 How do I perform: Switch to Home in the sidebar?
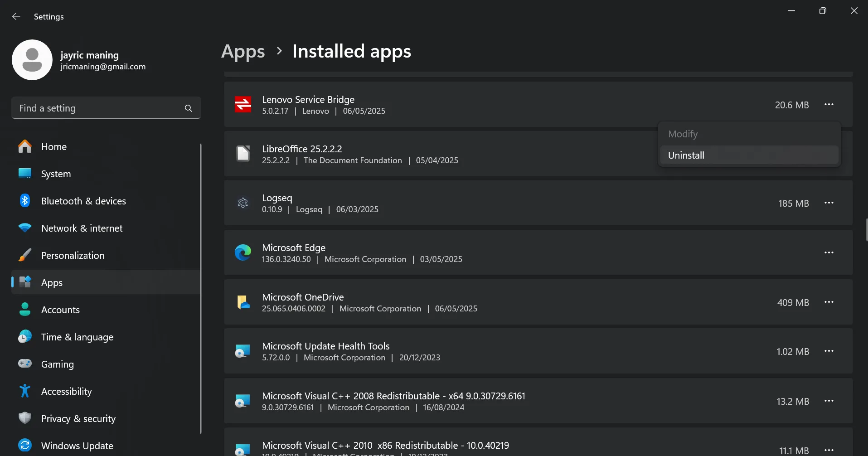53,146
